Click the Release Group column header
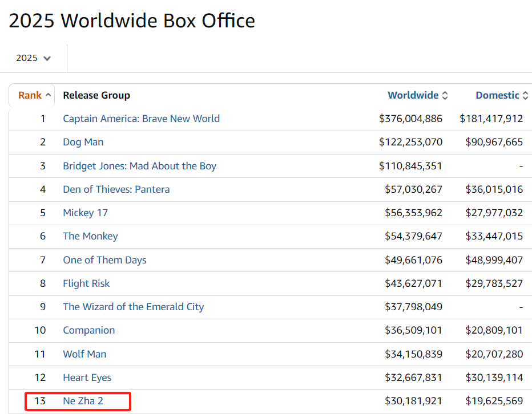Viewport: 532px width, 414px height. coord(96,96)
